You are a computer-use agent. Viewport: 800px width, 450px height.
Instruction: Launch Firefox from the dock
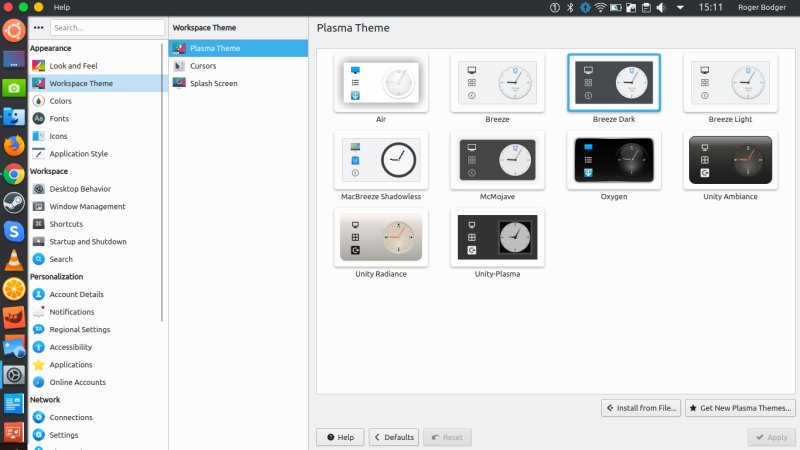13,146
